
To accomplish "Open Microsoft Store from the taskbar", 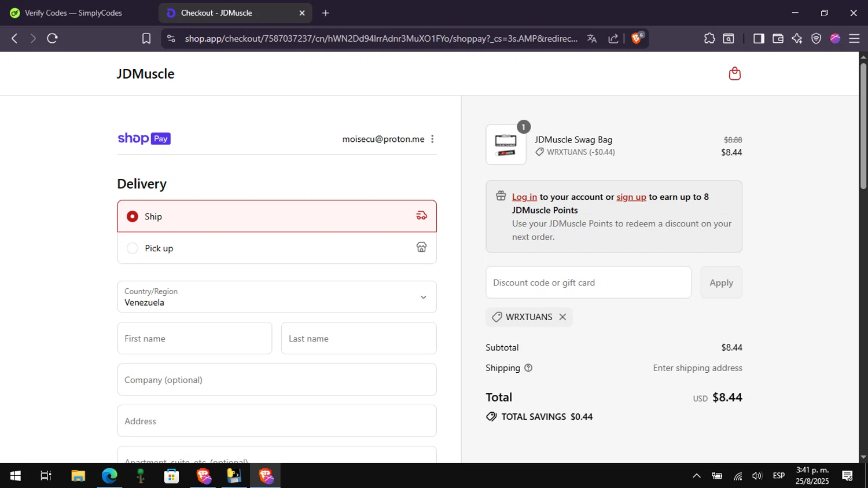I will click(171, 476).
